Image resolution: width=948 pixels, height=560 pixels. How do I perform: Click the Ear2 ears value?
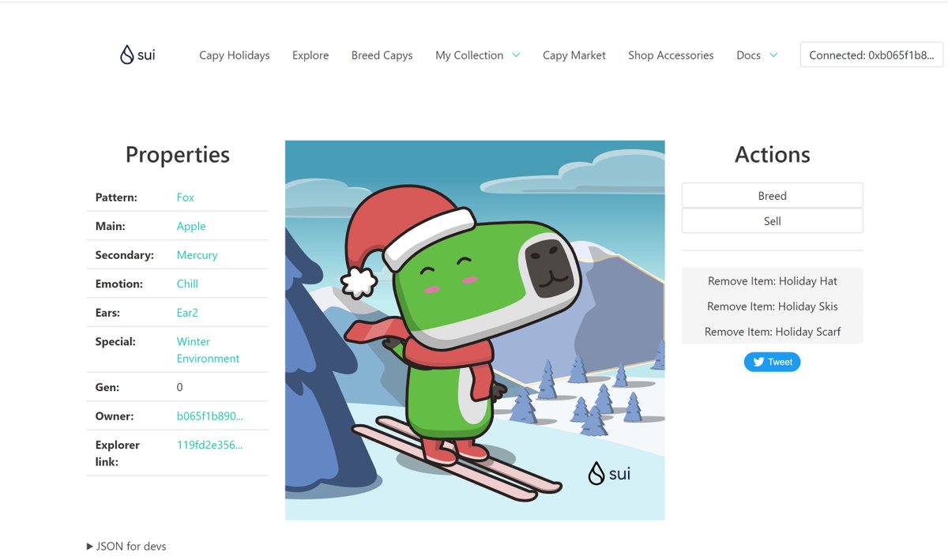pos(187,313)
